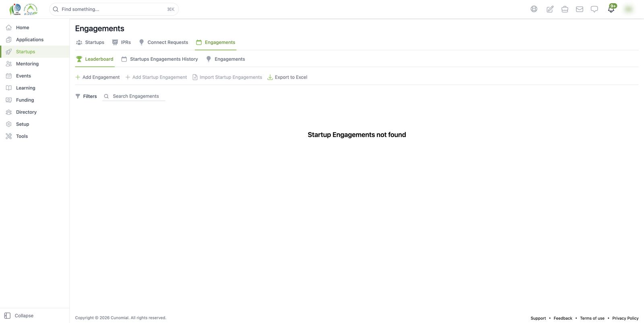The width and height of the screenshot is (644, 323).
Task: Click Import Startup Engagements
Action: coord(227,77)
